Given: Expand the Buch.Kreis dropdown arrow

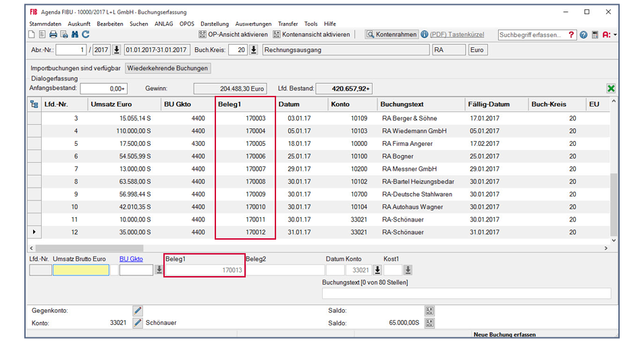Looking at the screenshot, I should point(254,49).
